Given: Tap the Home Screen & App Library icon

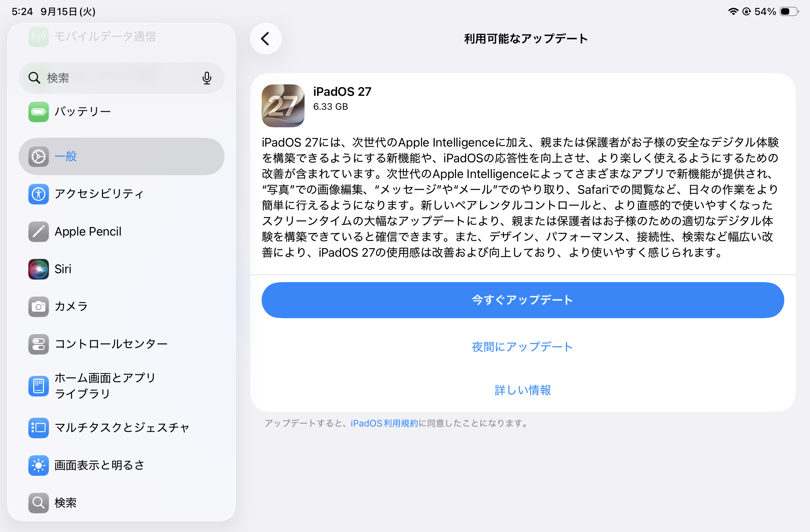Looking at the screenshot, I should tap(39, 386).
